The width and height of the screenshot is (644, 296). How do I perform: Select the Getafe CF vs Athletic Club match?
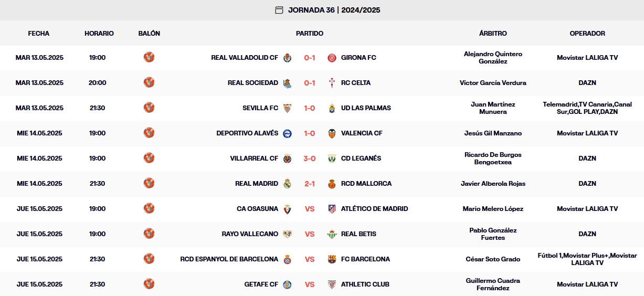pyautogui.click(x=310, y=284)
